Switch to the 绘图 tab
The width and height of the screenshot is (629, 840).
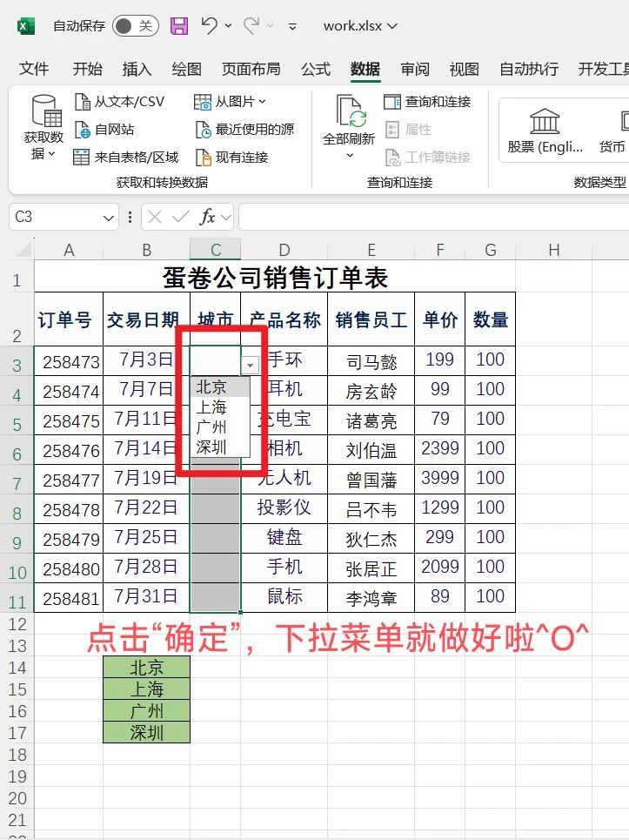tap(186, 69)
